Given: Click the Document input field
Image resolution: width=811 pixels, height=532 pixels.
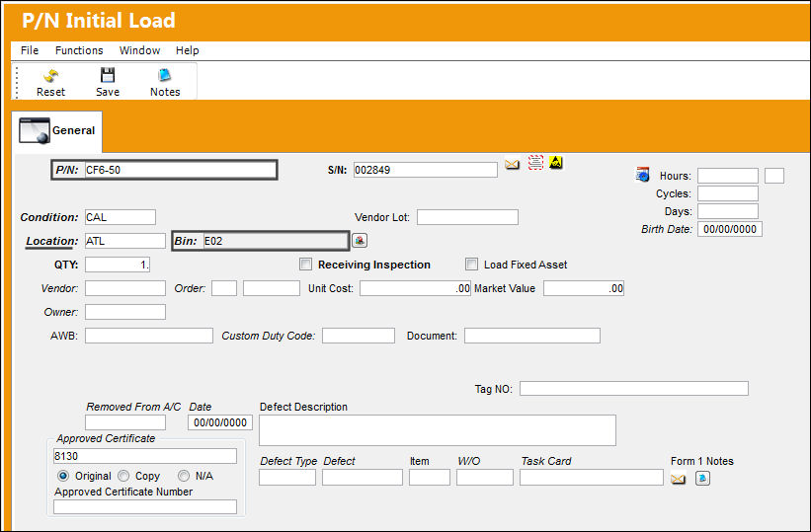Looking at the screenshot, I should [532, 336].
